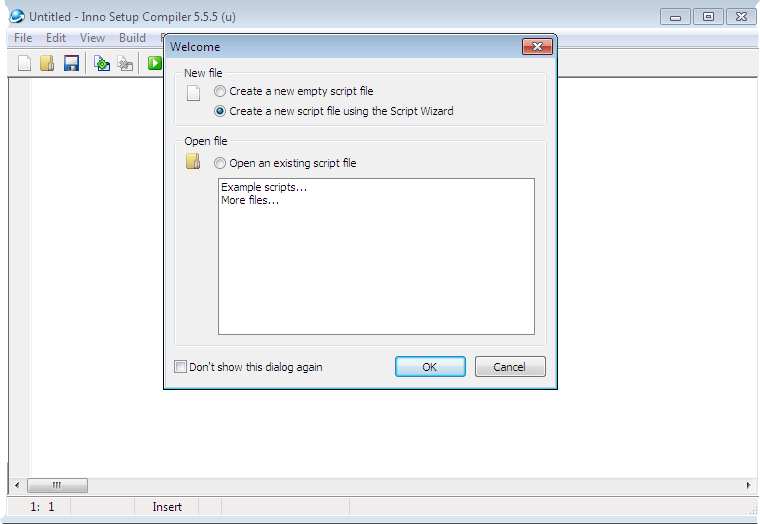Open the Build menu

(132, 38)
